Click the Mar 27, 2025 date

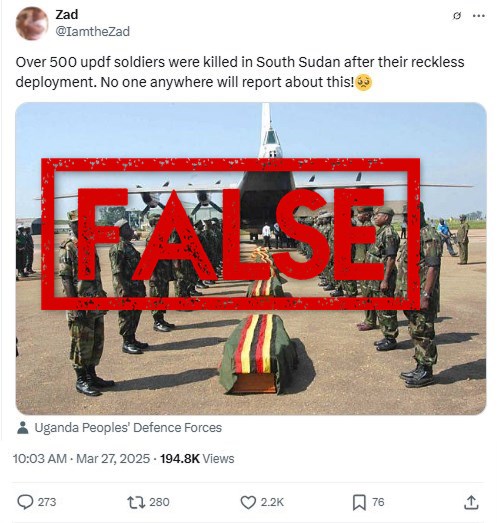[113, 459]
